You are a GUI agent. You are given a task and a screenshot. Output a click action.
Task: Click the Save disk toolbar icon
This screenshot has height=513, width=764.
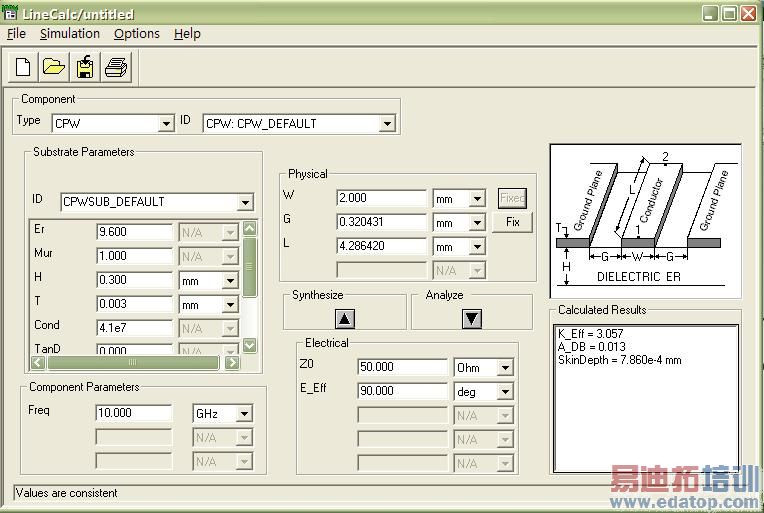(85, 68)
